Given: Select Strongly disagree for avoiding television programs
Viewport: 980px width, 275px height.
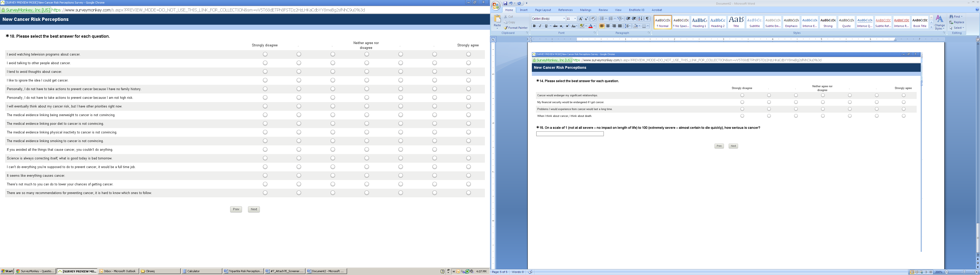Looking at the screenshot, I should point(265,54).
